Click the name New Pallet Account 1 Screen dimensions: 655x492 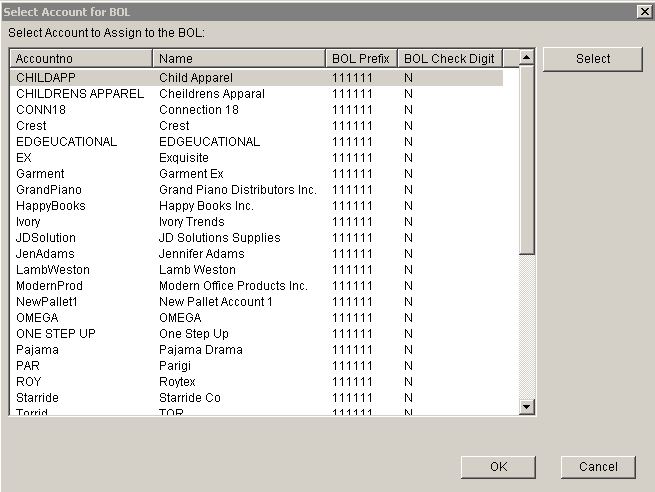(216, 302)
